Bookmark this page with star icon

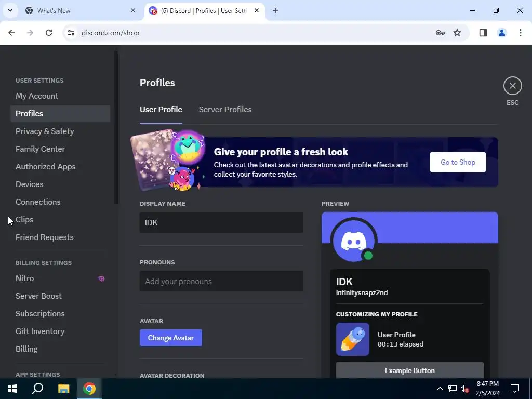(457, 33)
